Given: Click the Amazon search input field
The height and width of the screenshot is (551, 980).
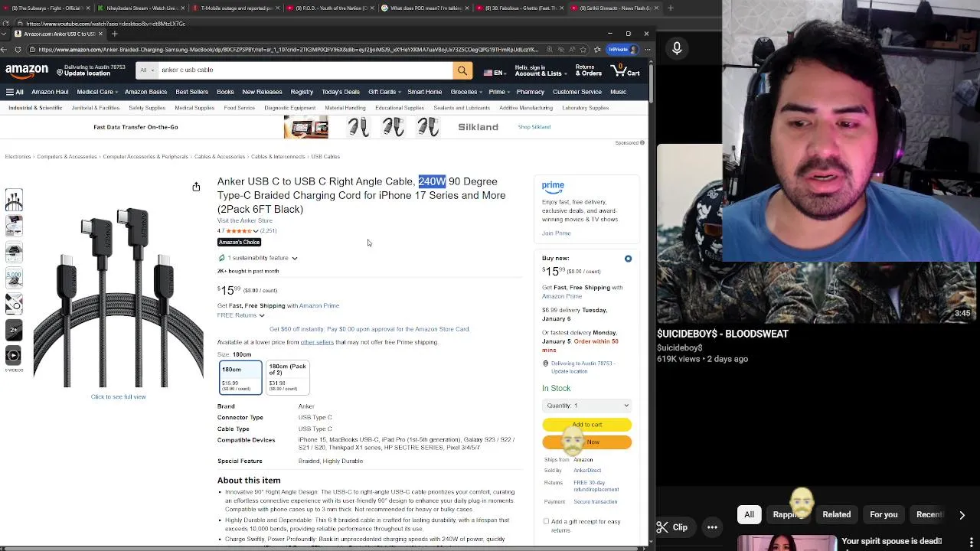Looking at the screenshot, I should point(305,70).
